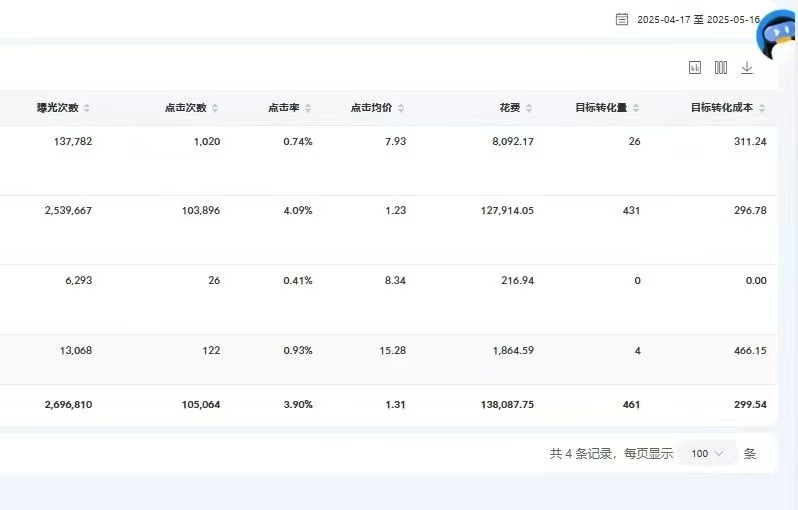Screen dimensions: 798x510
Task: Sort by 点击次数 arrows
Action: pyautogui.click(x=215, y=108)
